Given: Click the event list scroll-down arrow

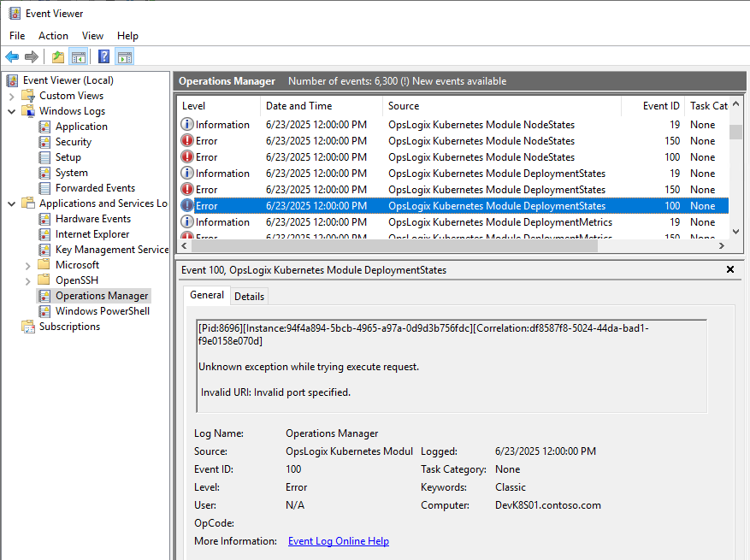Looking at the screenshot, I should (x=735, y=231).
